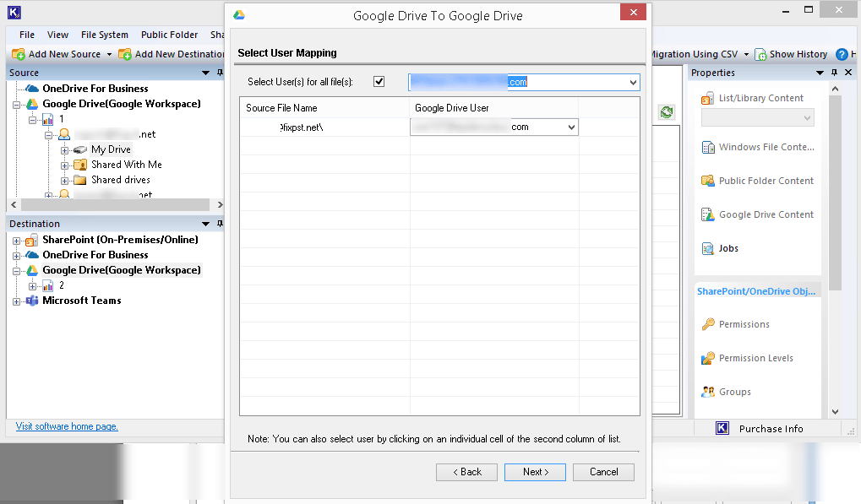The image size is (861, 504).
Task: Click the Google Drive User column header
Action: point(493,108)
